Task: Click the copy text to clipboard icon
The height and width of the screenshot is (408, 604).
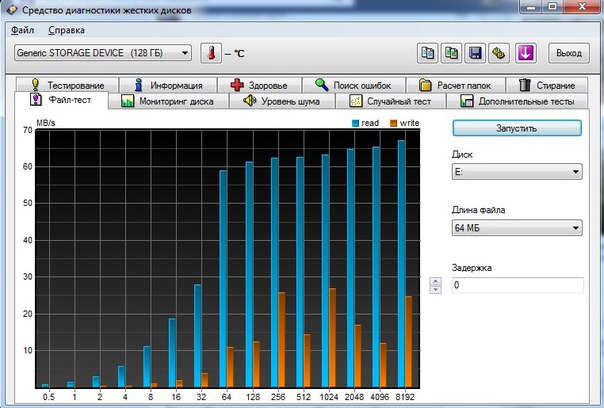Action: (x=428, y=52)
